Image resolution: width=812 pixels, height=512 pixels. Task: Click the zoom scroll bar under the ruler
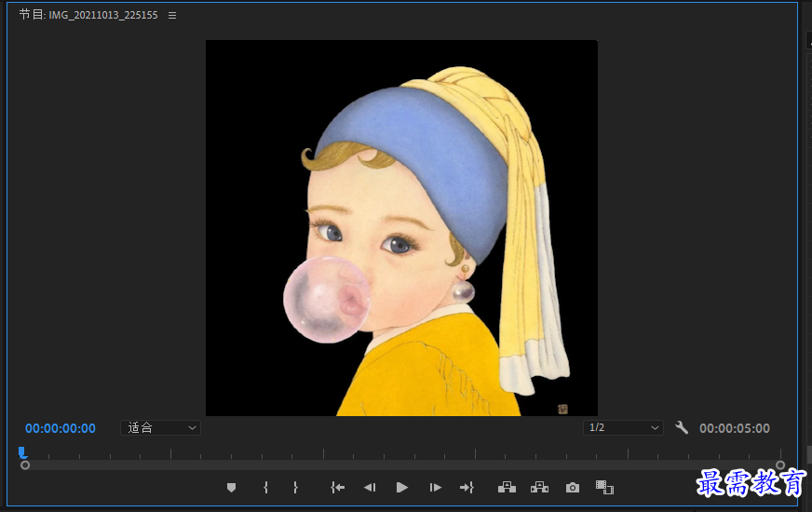(402, 465)
